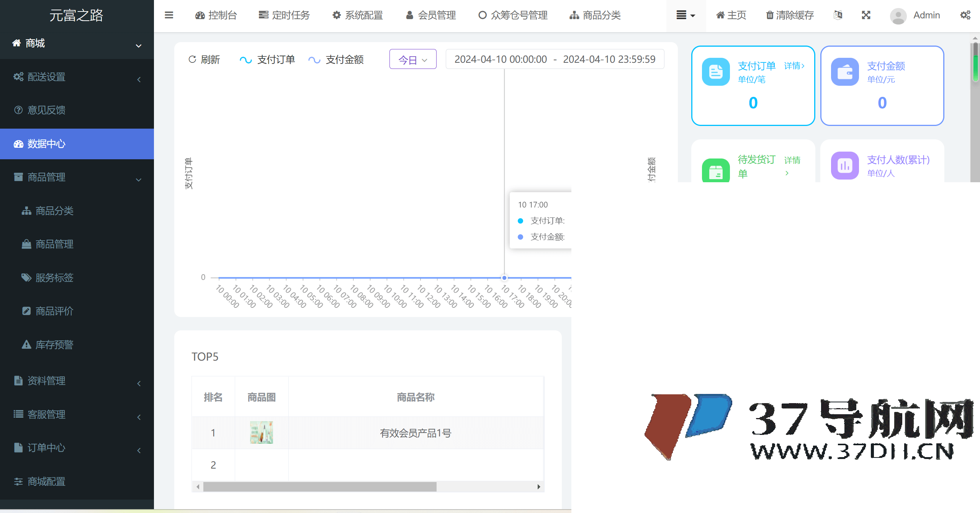Open the 意见反馈 page

(47, 110)
